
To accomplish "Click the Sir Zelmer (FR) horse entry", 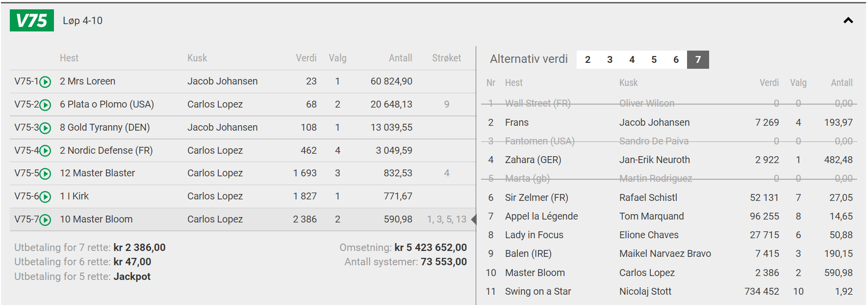I will click(x=536, y=197).
